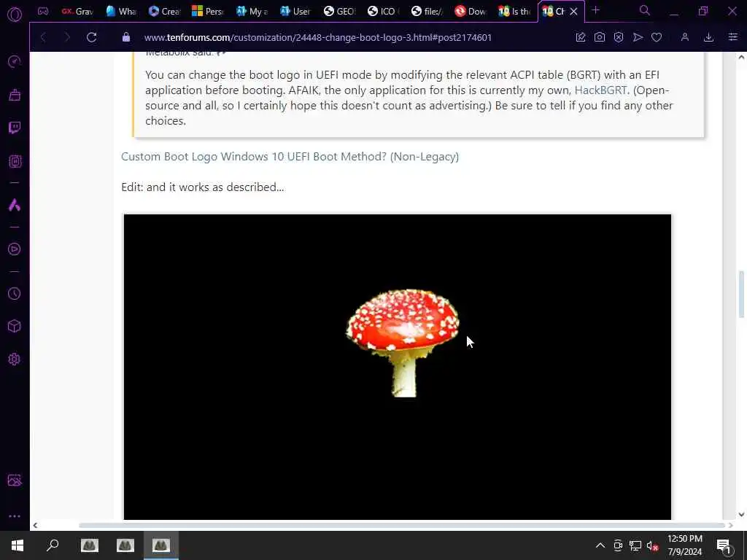Viewport: 747px width, 560px height.
Task: Open the chip-shaped sidebar icon below Twitch
Action: pos(15,161)
